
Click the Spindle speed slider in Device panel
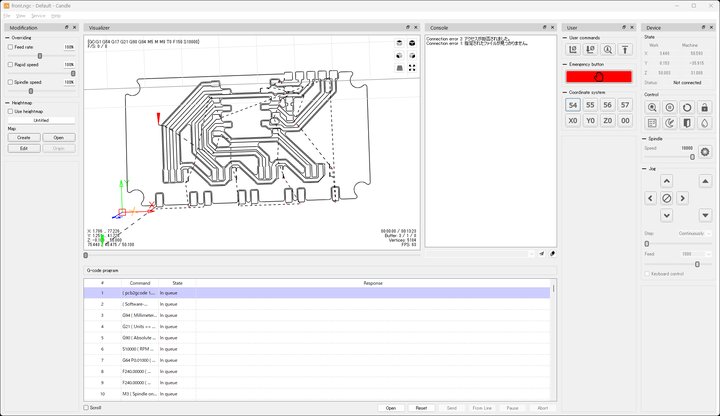point(692,157)
